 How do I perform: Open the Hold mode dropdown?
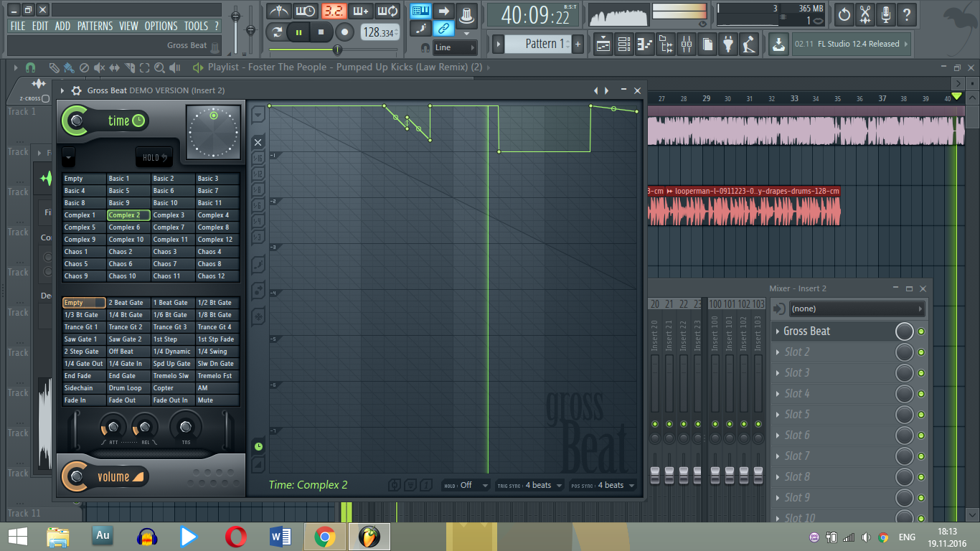[x=466, y=486]
